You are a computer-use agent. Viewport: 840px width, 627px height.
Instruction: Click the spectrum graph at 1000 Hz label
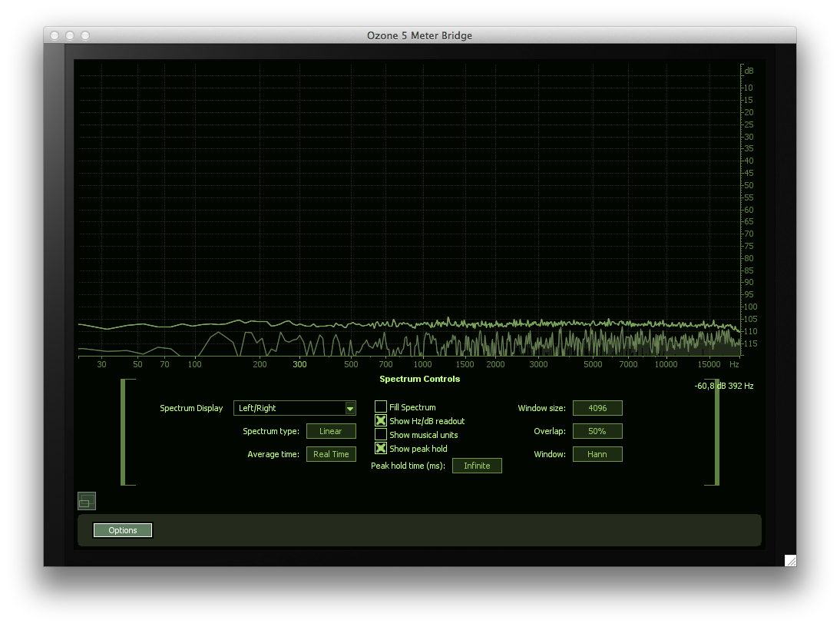coord(422,364)
